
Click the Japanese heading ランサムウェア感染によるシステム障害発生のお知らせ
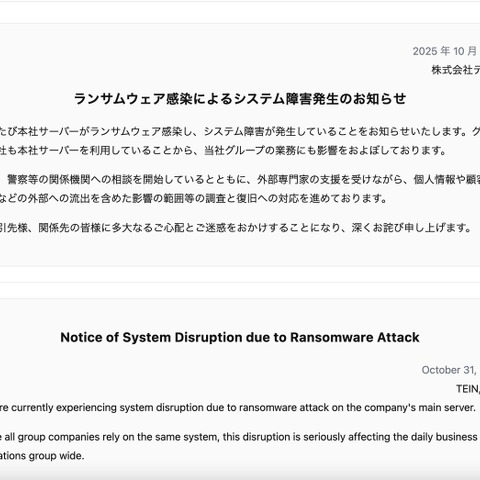tap(240, 99)
